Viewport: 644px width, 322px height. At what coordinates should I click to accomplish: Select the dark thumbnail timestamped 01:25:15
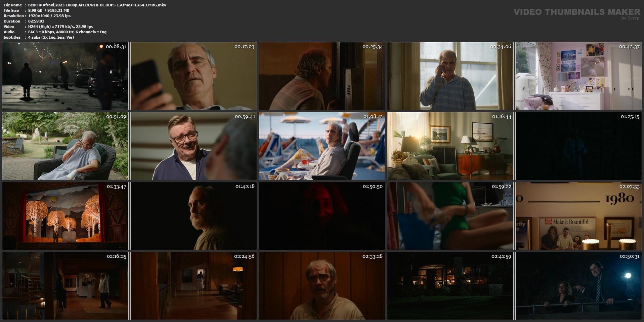[578, 146]
